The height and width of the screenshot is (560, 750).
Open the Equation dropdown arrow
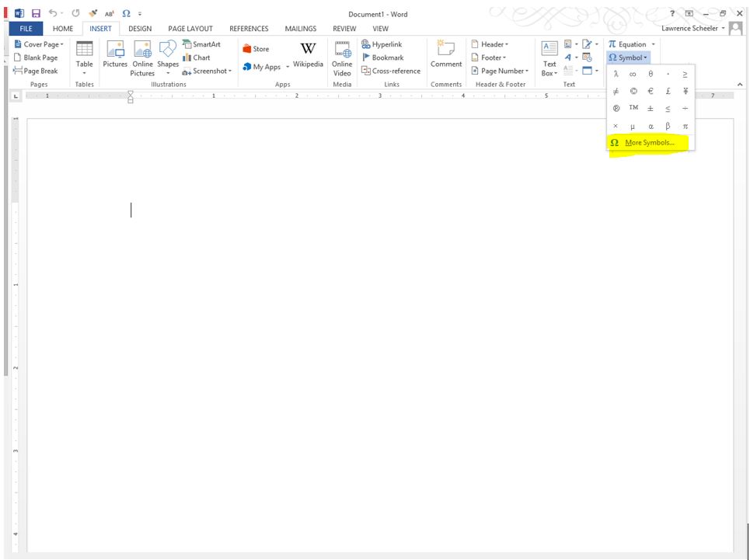[652, 44]
